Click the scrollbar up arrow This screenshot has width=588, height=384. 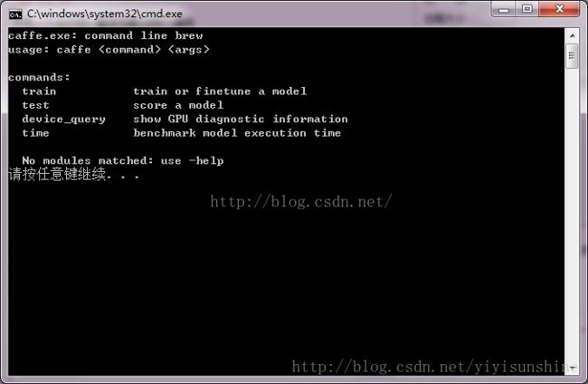point(573,35)
